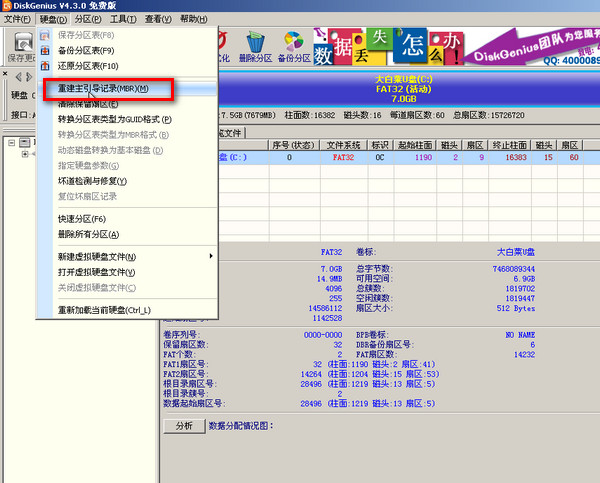This screenshot has height=483, width=600.
Task: Open the 文件(F) menu
Action: pos(17,19)
